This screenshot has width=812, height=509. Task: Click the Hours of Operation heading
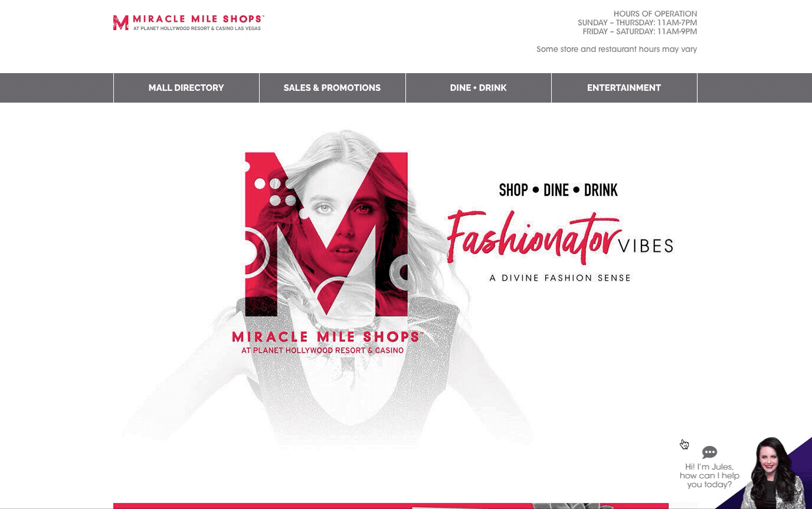[x=655, y=14]
